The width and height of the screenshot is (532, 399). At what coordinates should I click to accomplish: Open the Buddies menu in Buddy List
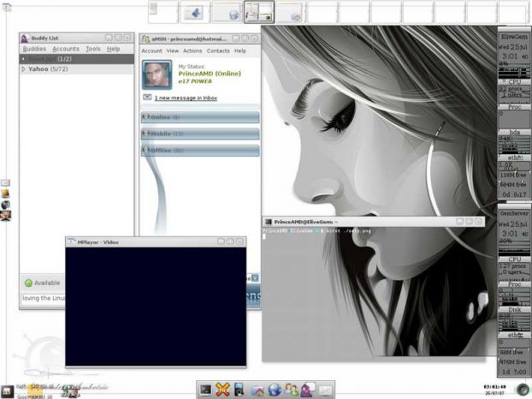pyautogui.click(x=34, y=49)
